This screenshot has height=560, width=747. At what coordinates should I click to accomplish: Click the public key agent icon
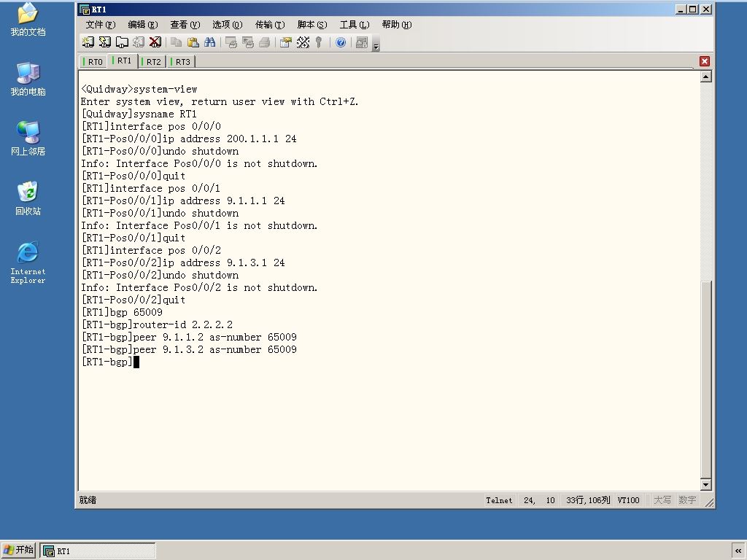[319, 42]
